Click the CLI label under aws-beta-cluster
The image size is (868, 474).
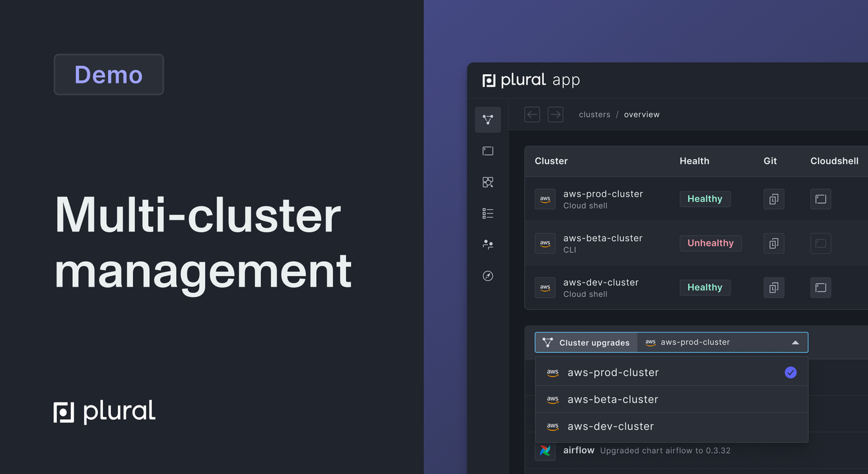(569, 250)
